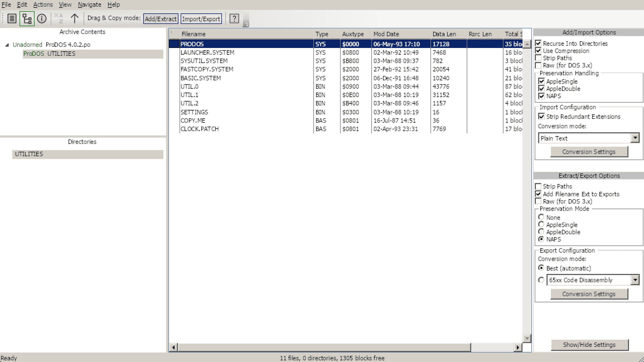Click toolbar overflow chevron
The height and width of the screenshot is (362, 644).
coord(246,25)
